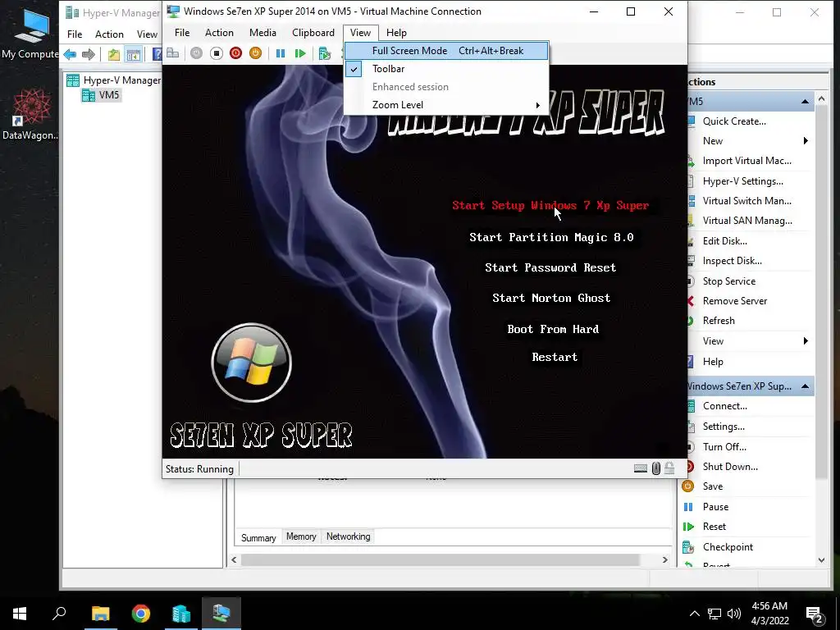This screenshot has height=630, width=840.
Task: Toggle the Toolbar checkmark in View menu
Action: pyautogui.click(x=354, y=69)
